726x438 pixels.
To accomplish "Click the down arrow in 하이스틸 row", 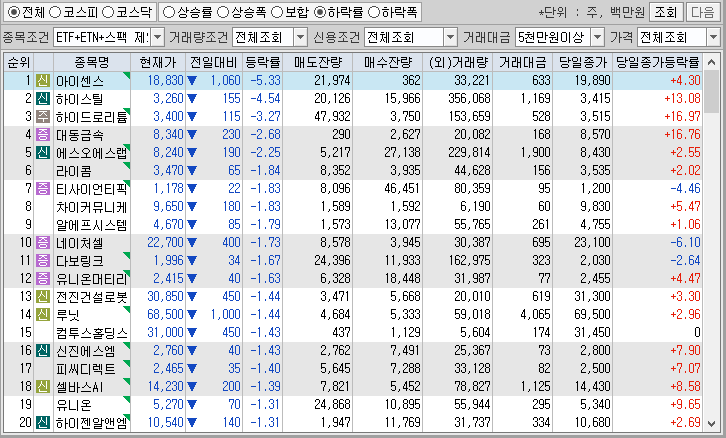I will [x=192, y=99].
